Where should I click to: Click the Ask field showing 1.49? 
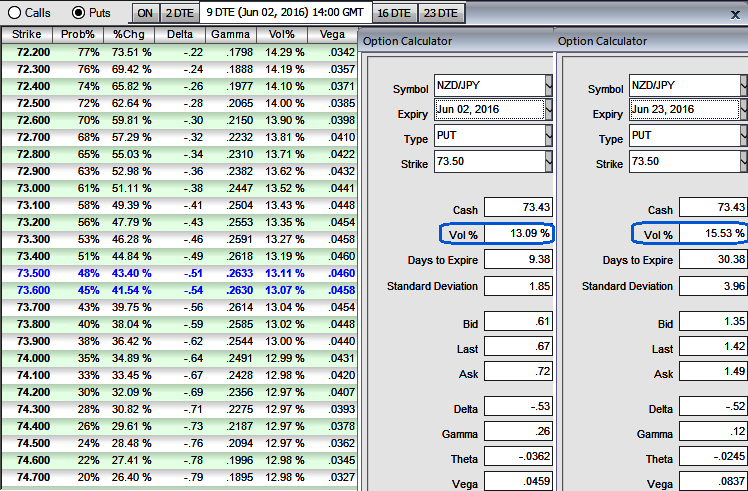(x=713, y=371)
